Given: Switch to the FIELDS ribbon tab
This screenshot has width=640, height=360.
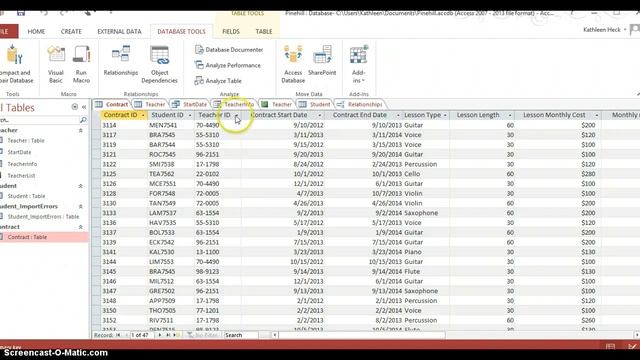Looking at the screenshot, I should [x=231, y=31].
